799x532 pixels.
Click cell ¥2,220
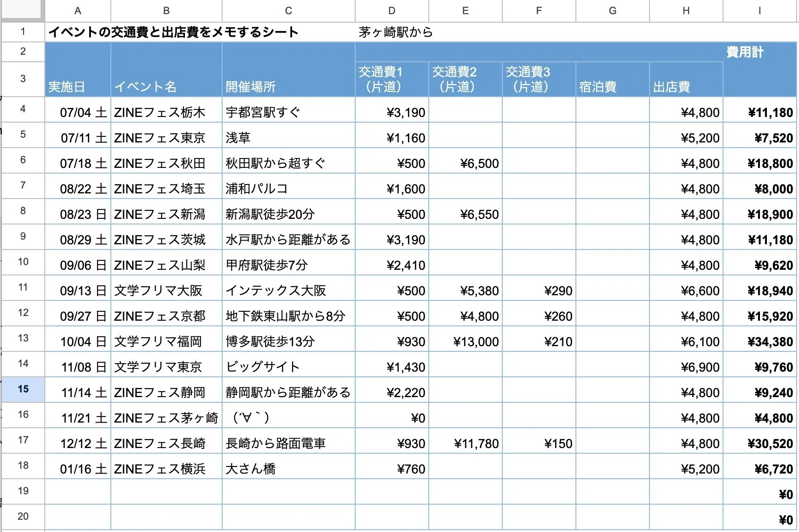[392, 390]
